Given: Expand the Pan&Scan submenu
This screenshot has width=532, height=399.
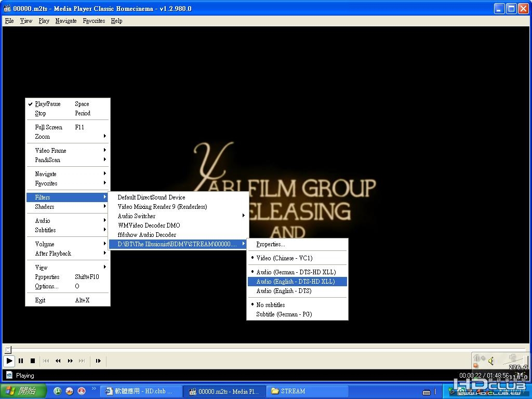Looking at the screenshot, I should [68, 160].
